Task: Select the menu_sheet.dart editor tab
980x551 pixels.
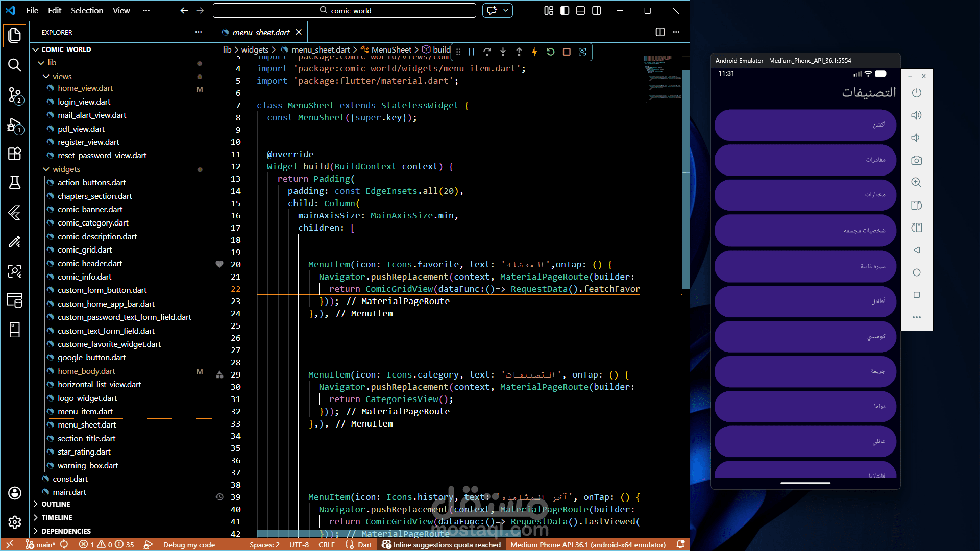Action: click(260, 32)
